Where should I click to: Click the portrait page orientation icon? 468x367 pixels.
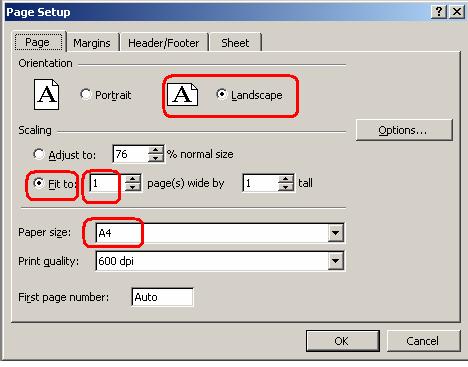47,94
